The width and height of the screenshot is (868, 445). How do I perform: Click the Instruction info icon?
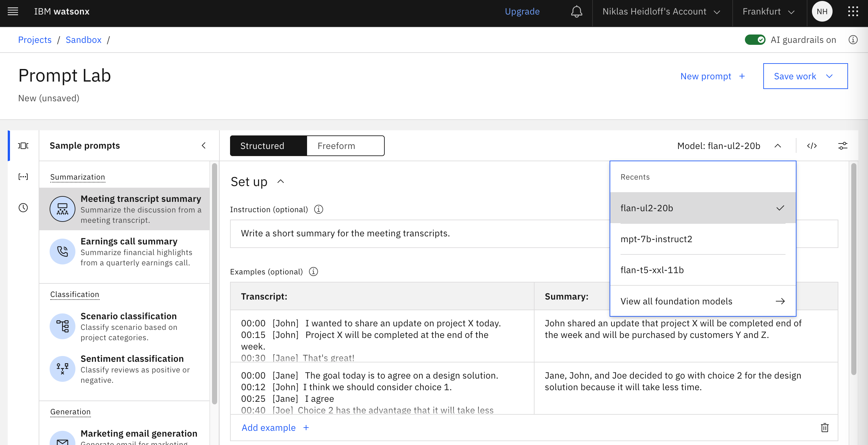pyautogui.click(x=318, y=209)
